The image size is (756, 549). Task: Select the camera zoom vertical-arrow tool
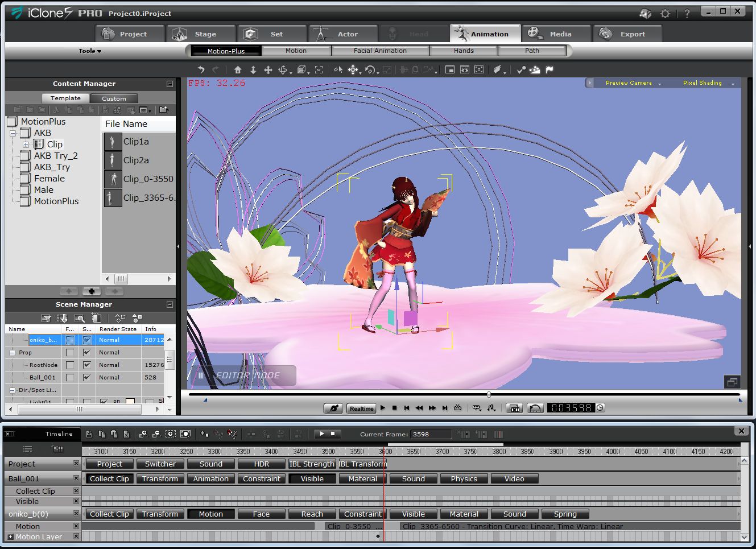(x=253, y=69)
